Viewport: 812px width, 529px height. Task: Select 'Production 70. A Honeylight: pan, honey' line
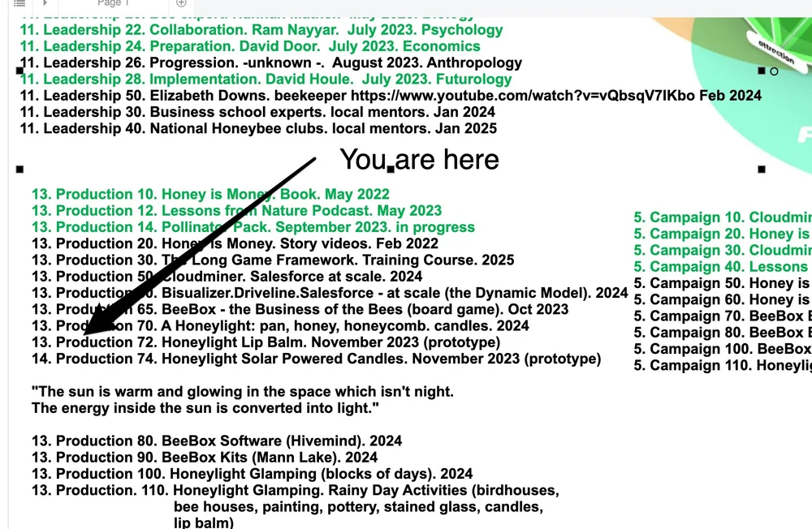(x=280, y=326)
